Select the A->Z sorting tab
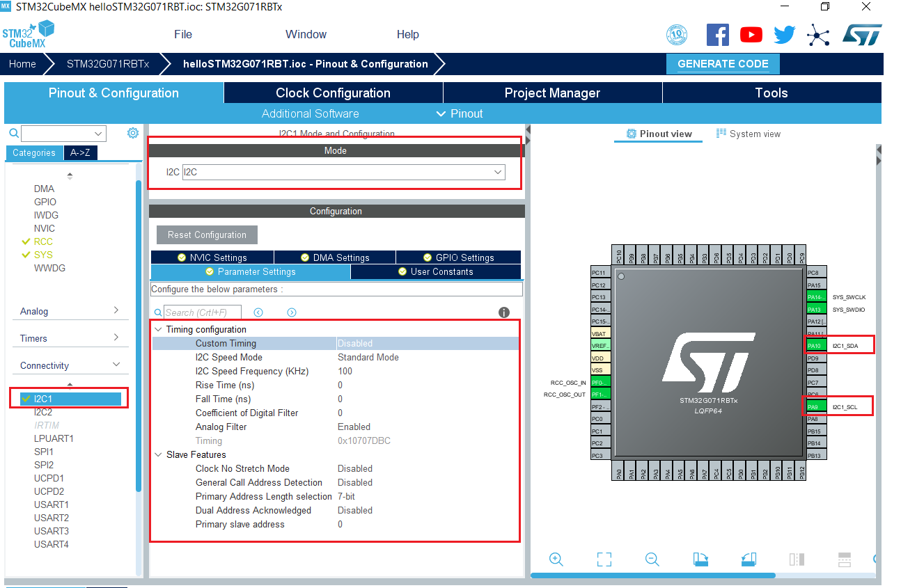The width and height of the screenshot is (901, 588). coord(81,153)
